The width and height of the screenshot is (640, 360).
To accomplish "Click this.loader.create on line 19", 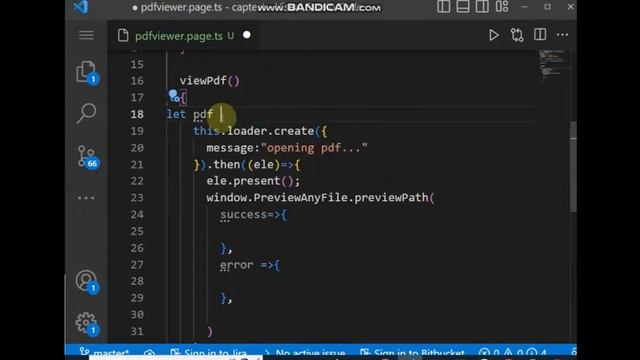I will point(253,131).
